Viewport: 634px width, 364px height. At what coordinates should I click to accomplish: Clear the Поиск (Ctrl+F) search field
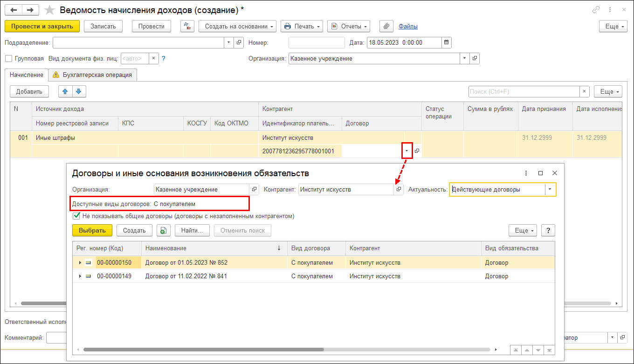585,91
